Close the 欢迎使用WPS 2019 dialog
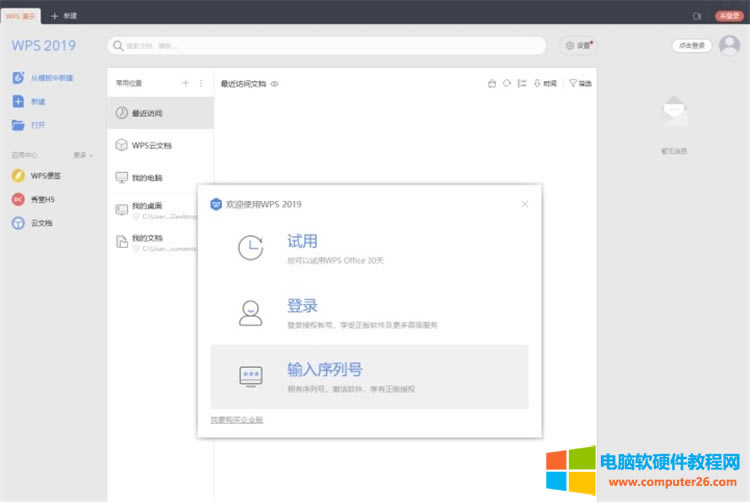This screenshot has width=750, height=502. coord(525,204)
